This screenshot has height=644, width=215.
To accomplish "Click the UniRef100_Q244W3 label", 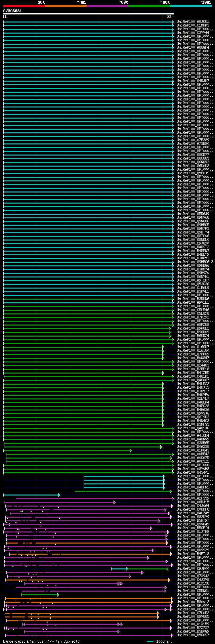I will point(193,365).
